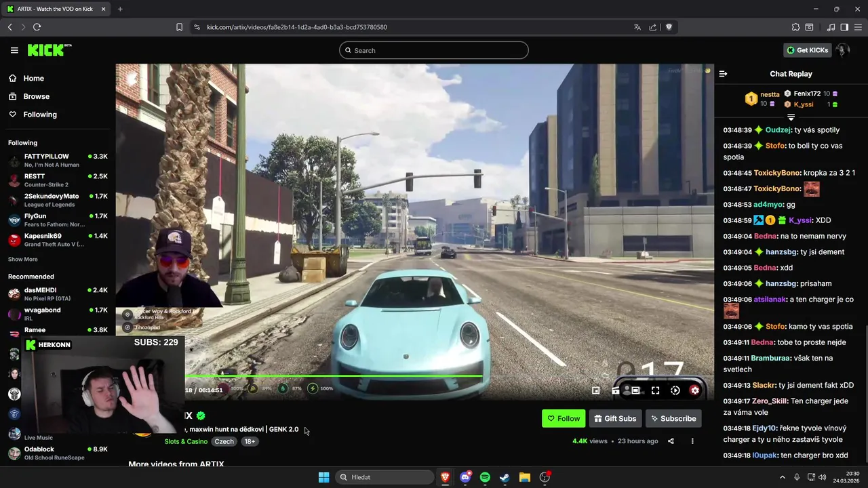Screen dimensions: 868x488
Task: Click Zero_Skill username in chat
Action: pos(770,401)
